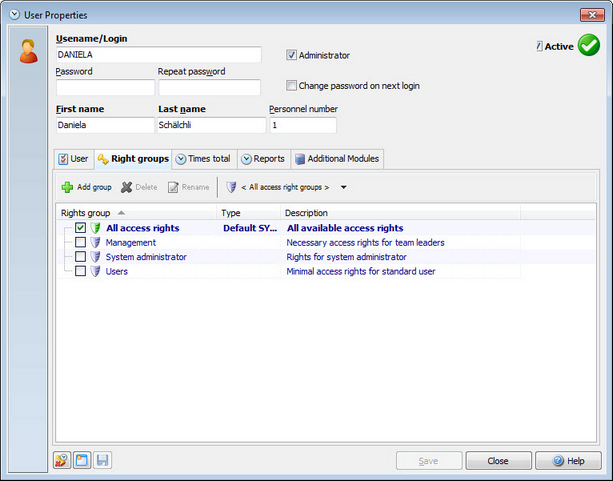Click the bottom-left floppy disk save icon
Viewport: 613px width, 481px height.
pyautogui.click(x=102, y=460)
